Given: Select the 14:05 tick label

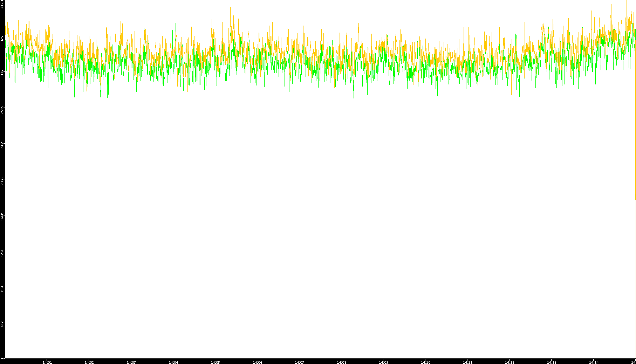Looking at the screenshot, I should [x=215, y=362].
